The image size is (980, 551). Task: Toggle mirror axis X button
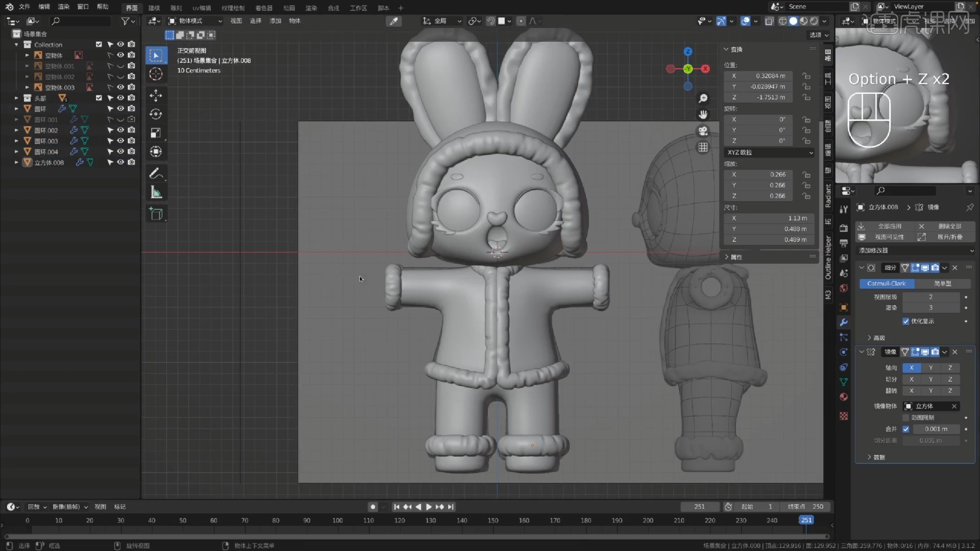(x=912, y=368)
